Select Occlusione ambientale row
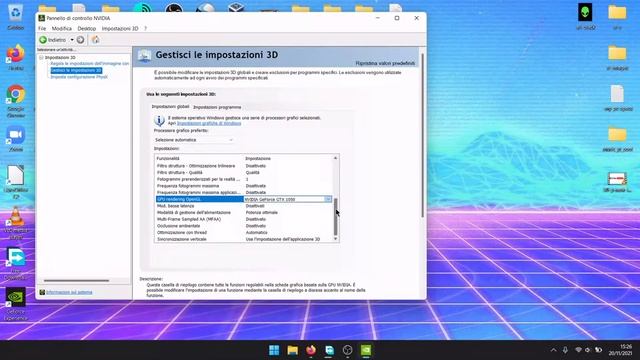 (244, 226)
